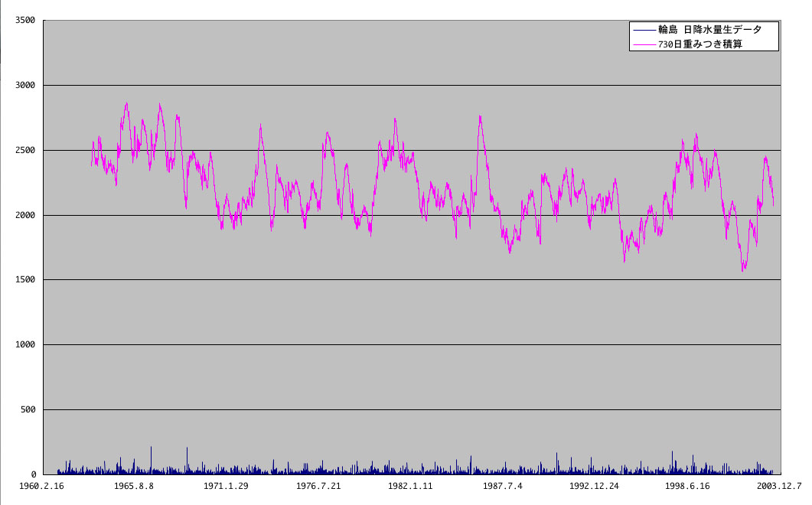Viewport: 812px width, 505px height.
Task: Select the 1998.6.16 date label
Action: coord(689,486)
